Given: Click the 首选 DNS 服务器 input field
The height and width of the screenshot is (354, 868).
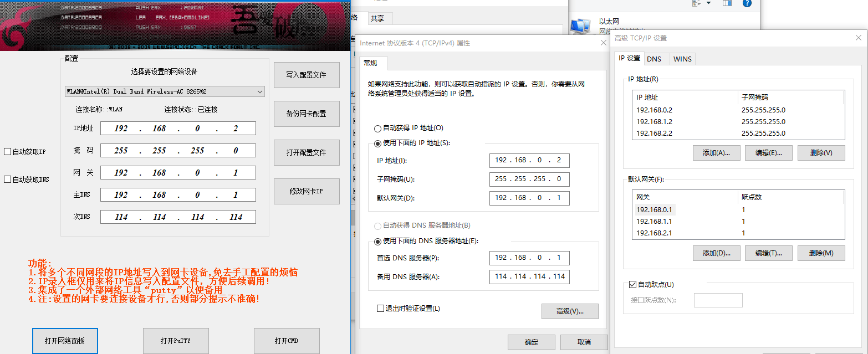Looking at the screenshot, I should [x=529, y=258].
